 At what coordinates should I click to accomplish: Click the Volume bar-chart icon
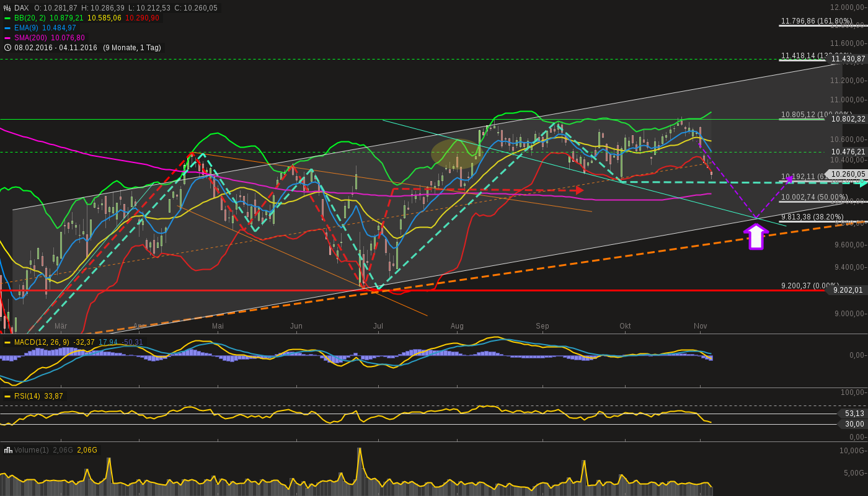7,450
